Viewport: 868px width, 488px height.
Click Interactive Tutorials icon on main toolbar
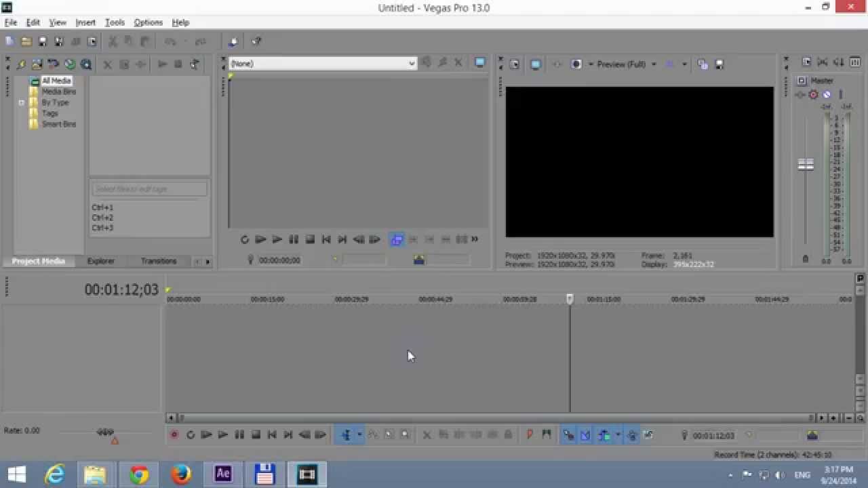(233, 41)
